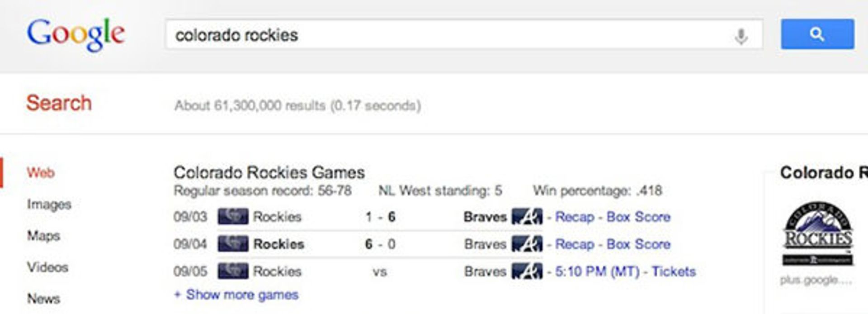868x314 pixels.
Task: Click Rockies team logo in 09/03 game row
Action: pyautogui.click(x=233, y=217)
